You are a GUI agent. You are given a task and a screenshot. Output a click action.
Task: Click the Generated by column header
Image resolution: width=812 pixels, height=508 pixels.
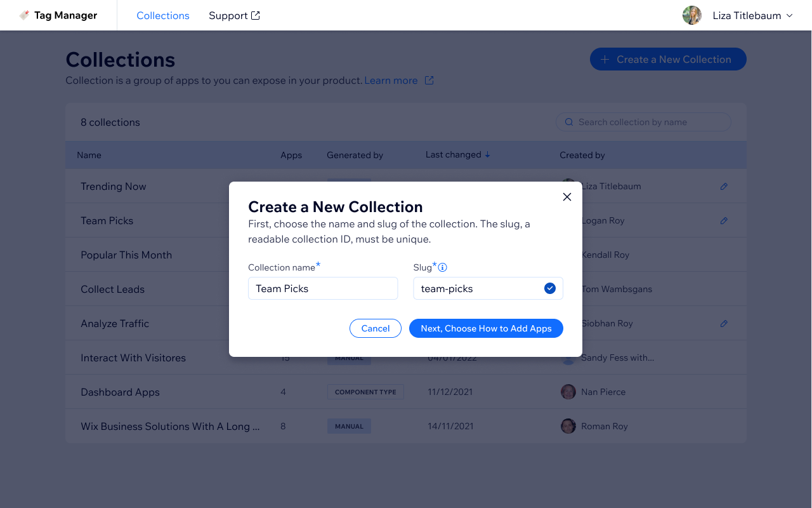[355, 155]
